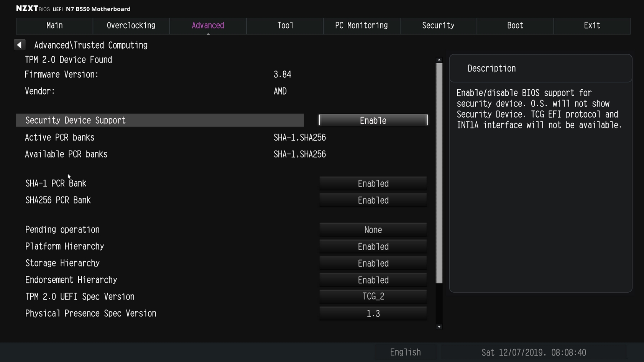
Task: Change Endorsement Hierarchy Enabled value
Action: coord(373,280)
